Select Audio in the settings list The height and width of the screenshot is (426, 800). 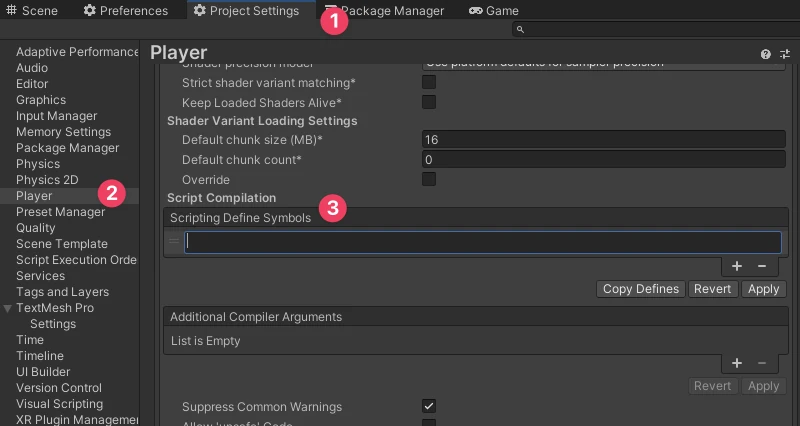[32, 67]
